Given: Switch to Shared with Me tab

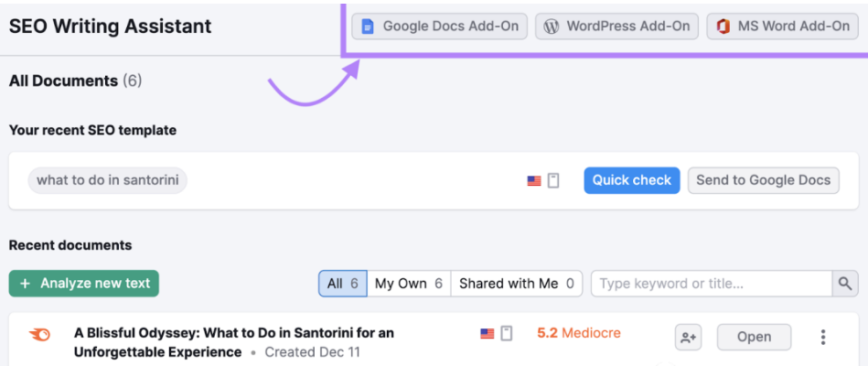Looking at the screenshot, I should click(517, 284).
